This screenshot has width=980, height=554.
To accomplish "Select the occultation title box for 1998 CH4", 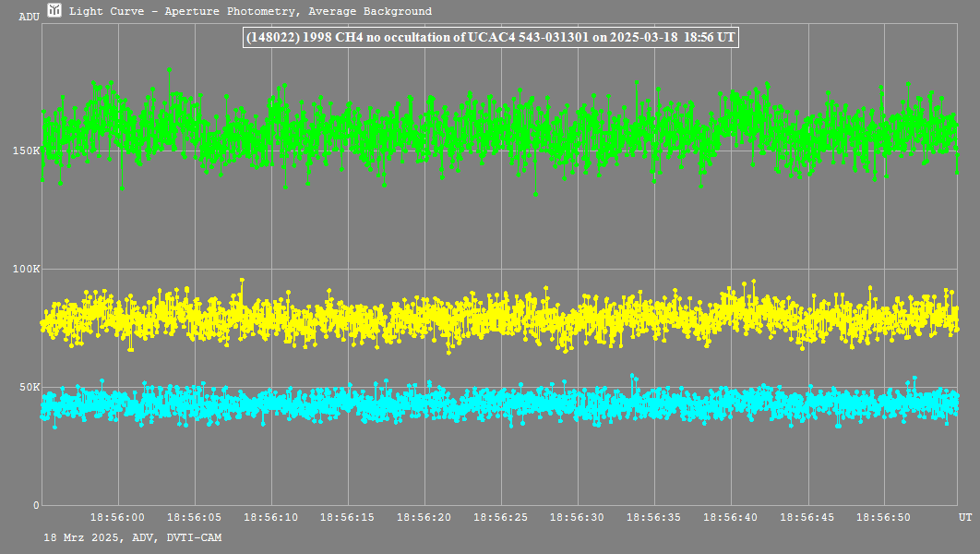I will click(x=490, y=37).
